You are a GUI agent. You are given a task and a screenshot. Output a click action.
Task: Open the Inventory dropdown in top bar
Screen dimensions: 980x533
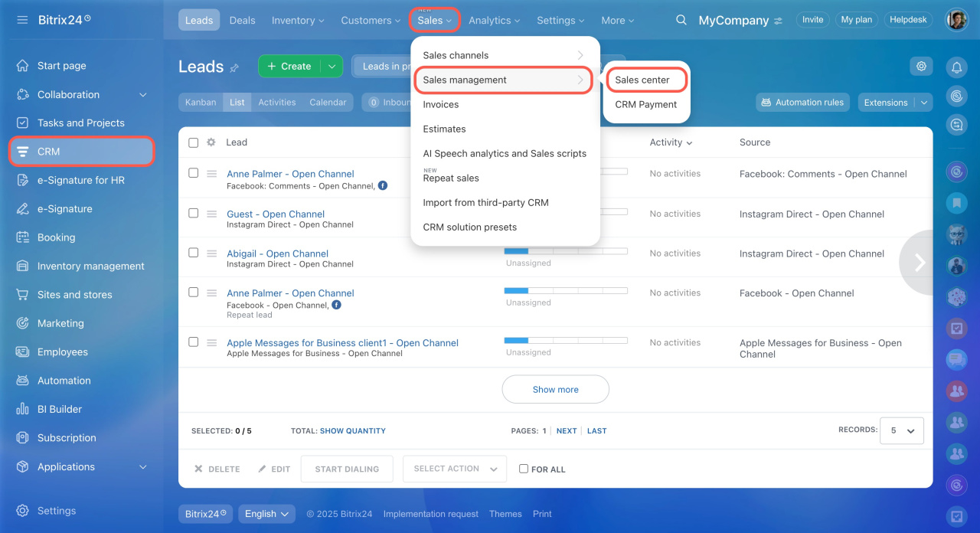tap(298, 21)
